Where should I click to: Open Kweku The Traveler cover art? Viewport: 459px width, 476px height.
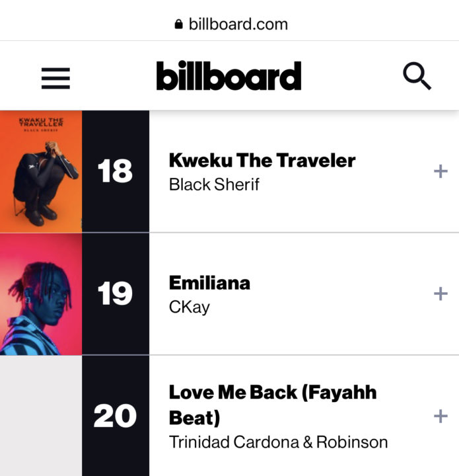(41, 171)
